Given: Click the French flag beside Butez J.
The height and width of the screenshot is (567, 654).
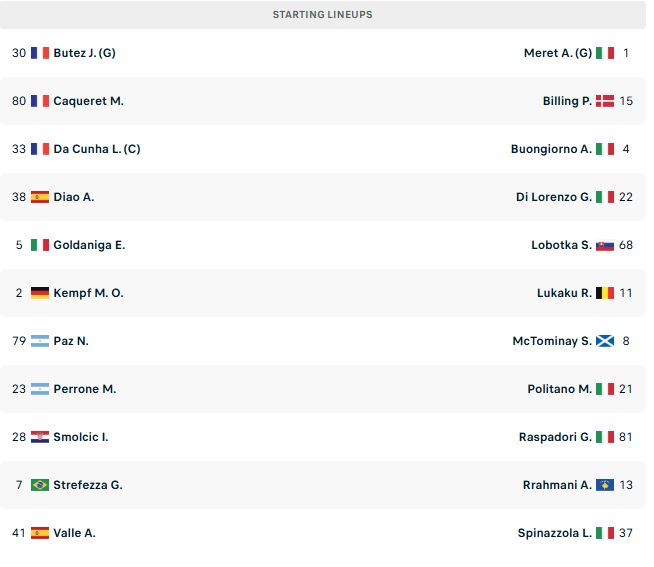Looking at the screenshot, I should 40,53.
